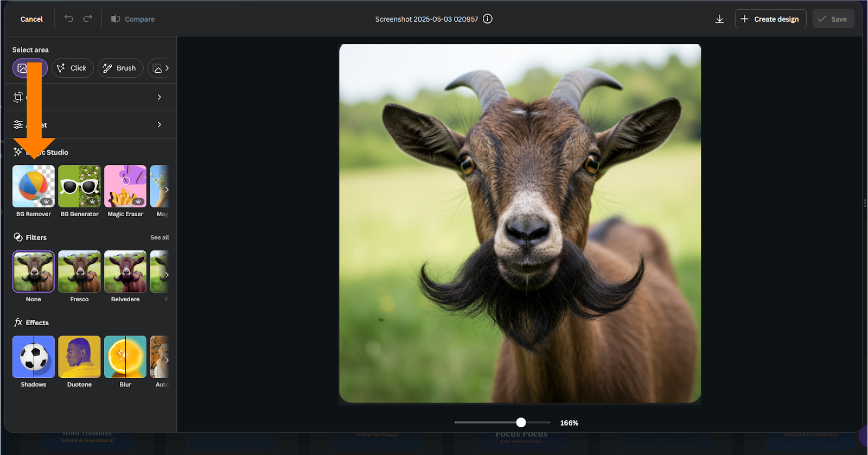This screenshot has width=868, height=455.
Task: Click See all filters link
Action: (x=159, y=237)
